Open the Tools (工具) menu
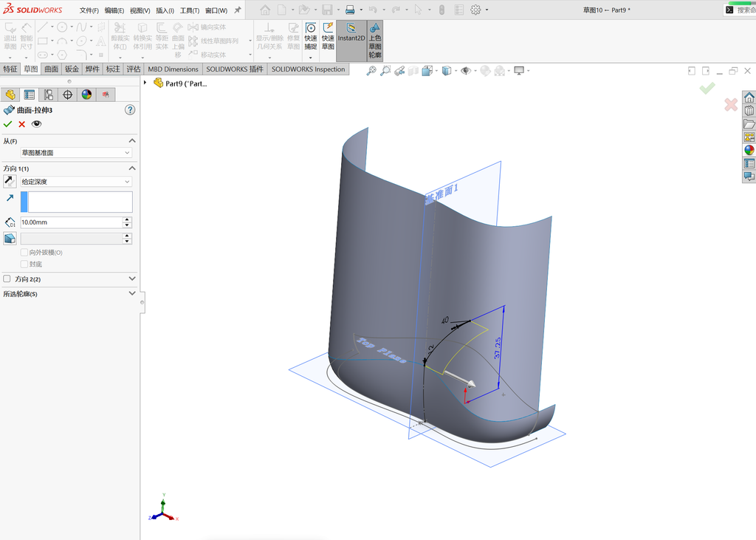The width and height of the screenshot is (756, 540). (x=190, y=10)
